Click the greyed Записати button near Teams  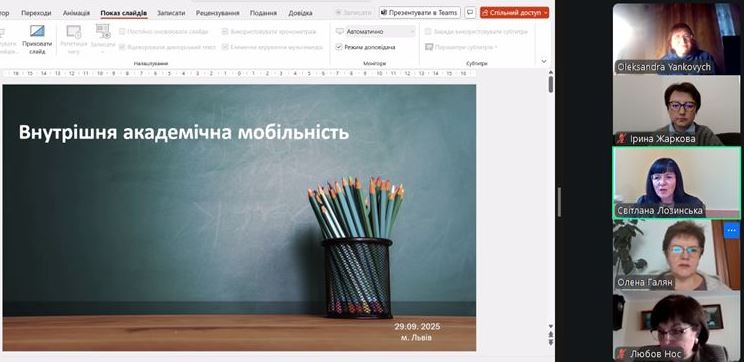click(x=353, y=13)
